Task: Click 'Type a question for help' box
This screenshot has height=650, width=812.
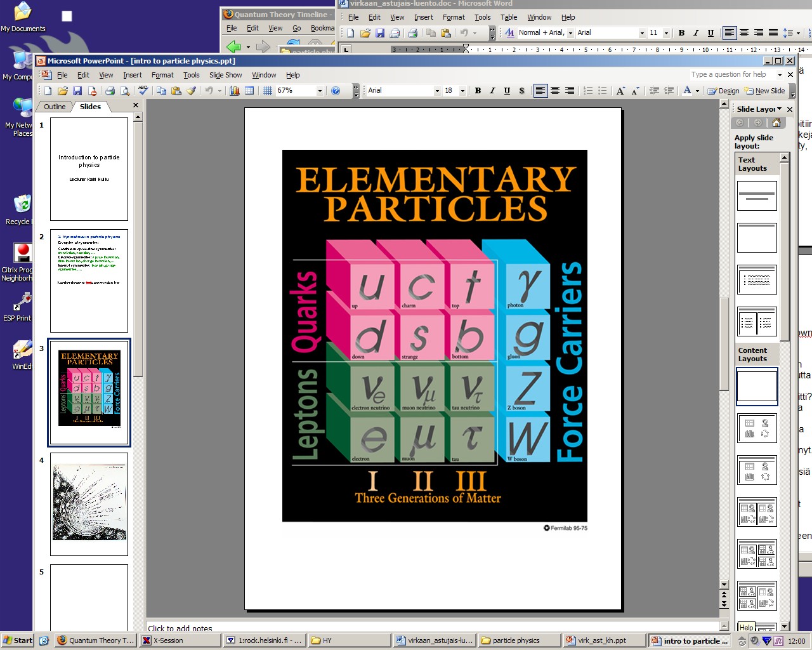Action: (x=737, y=74)
